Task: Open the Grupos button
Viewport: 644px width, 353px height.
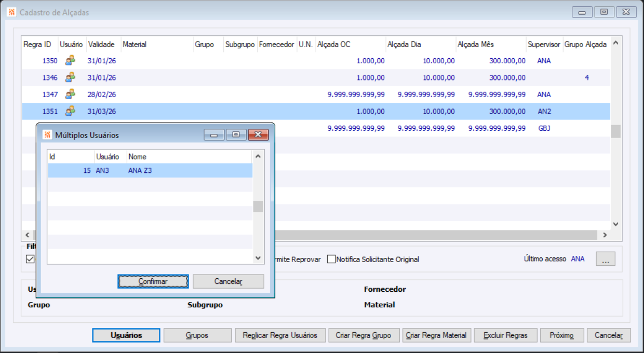Action: (x=197, y=335)
